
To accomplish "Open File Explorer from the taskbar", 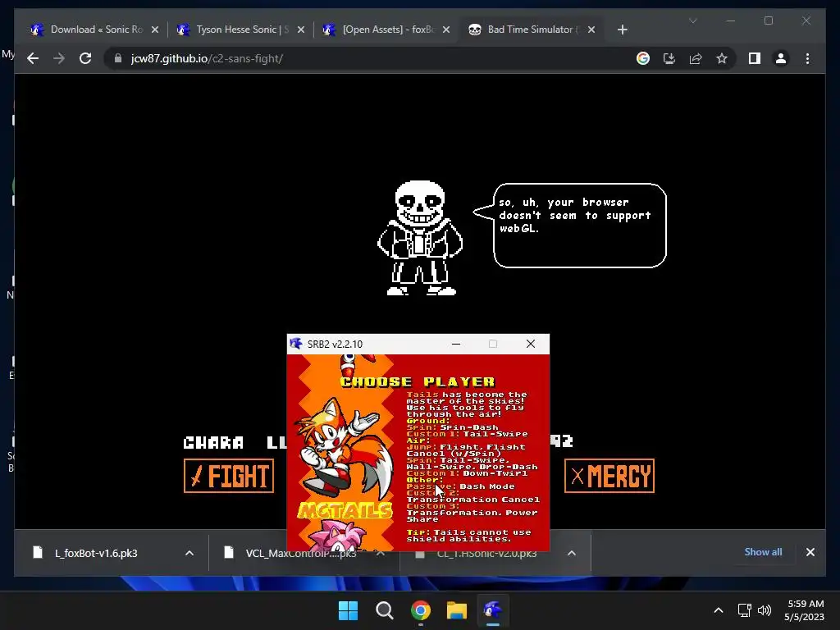I will (x=457, y=610).
